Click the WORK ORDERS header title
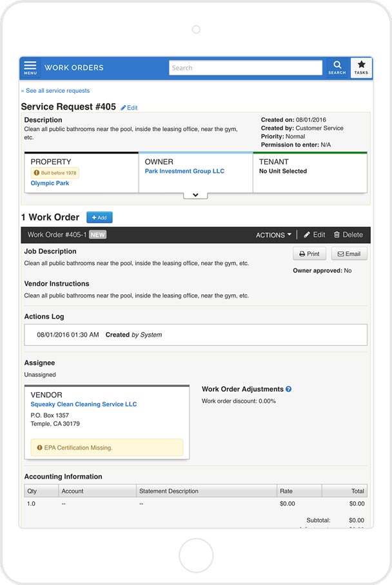This screenshot has height=585, width=392. tap(74, 68)
